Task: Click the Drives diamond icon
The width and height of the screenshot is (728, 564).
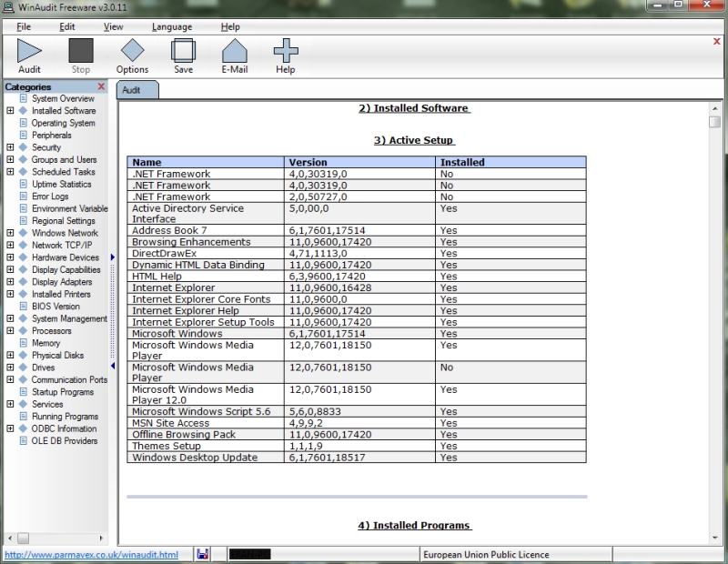Action: click(24, 368)
